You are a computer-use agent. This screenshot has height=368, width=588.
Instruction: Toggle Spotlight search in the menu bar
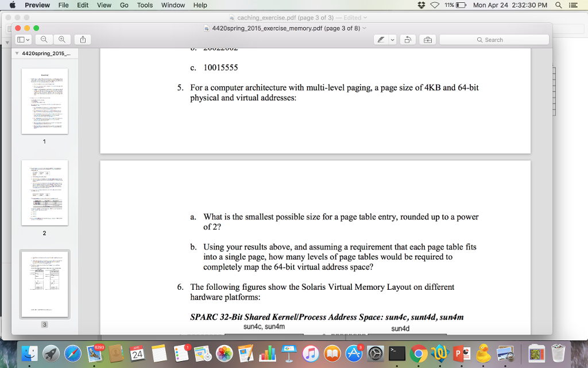(x=558, y=5)
